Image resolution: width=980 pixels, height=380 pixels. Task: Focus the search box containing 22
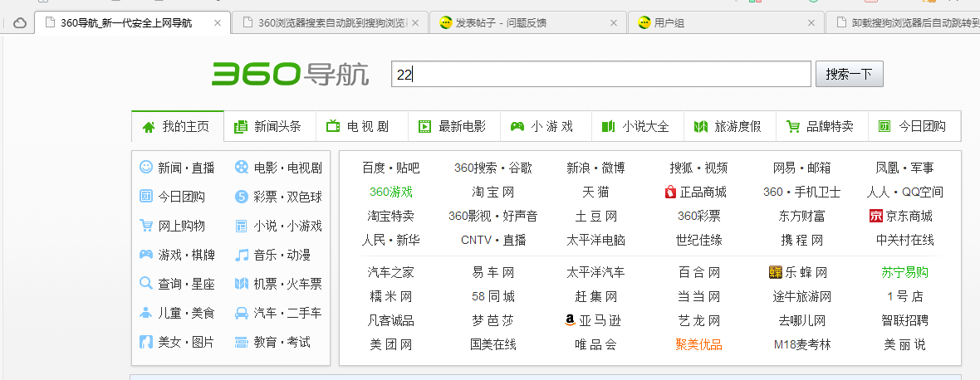(x=600, y=74)
